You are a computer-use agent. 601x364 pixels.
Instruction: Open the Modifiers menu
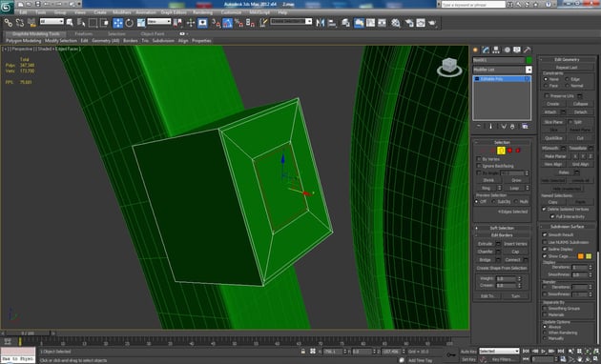click(x=122, y=12)
